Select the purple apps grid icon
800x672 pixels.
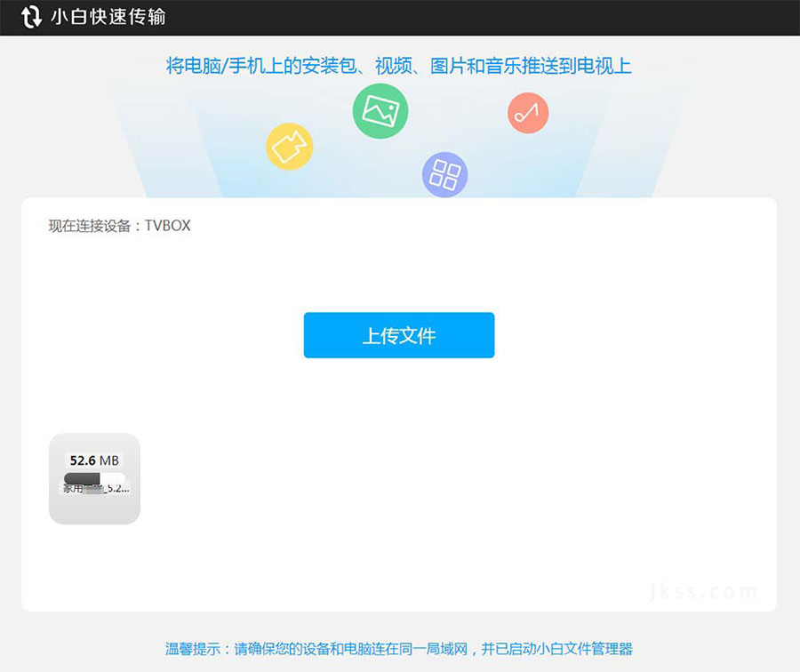coord(445,174)
